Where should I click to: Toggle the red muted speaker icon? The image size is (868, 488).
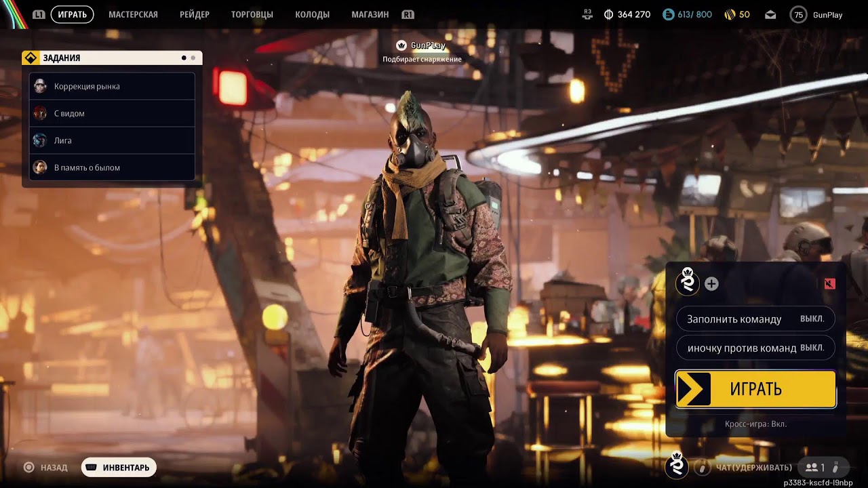coord(830,284)
